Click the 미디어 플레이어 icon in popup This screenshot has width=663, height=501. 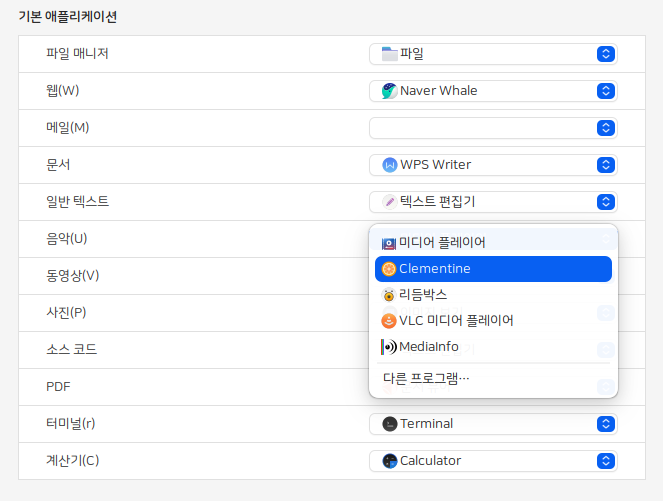(389, 243)
